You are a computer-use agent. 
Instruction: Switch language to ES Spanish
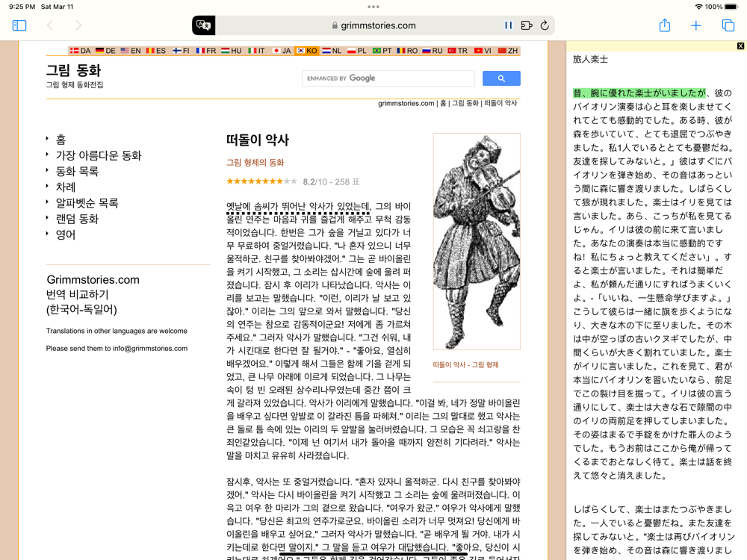pyautogui.click(x=156, y=51)
